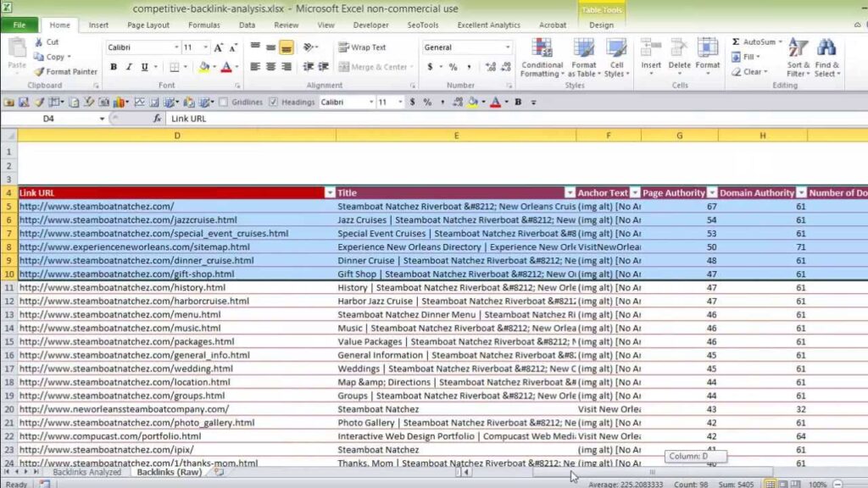Image resolution: width=868 pixels, height=488 pixels.
Task: Click the quick toolbar Font Color swatch
Action: click(495, 103)
